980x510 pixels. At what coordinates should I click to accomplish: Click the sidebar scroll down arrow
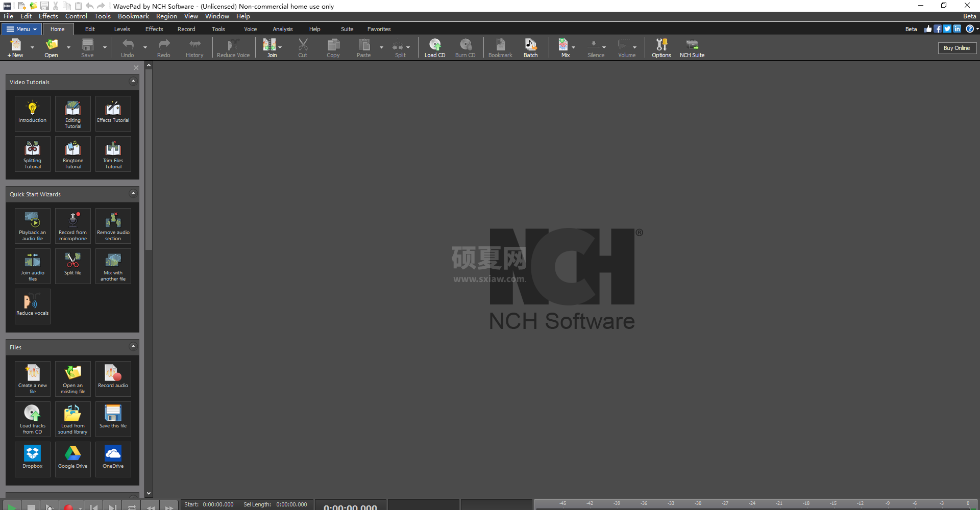pos(149,493)
